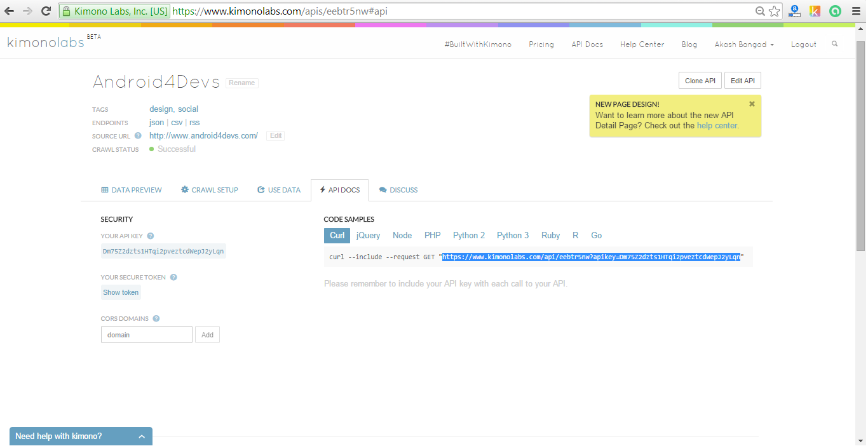The image size is (868, 446).
Task: Show the Python 3 code sample
Action: click(513, 235)
